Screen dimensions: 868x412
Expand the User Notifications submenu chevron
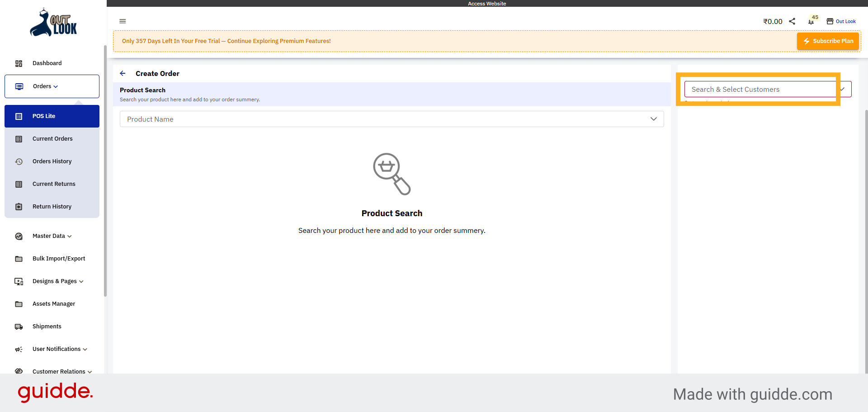pyautogui.click(x=85, y=350)
